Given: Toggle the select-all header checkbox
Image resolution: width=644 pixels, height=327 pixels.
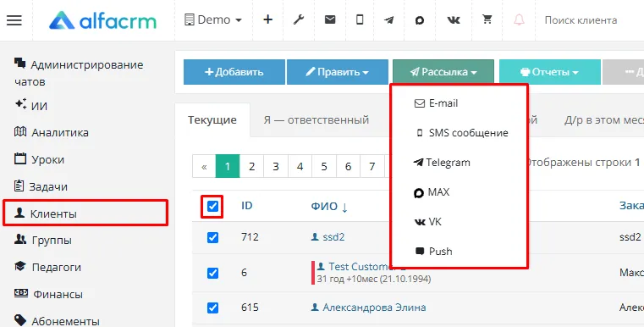Looking at the screenshot, I should pyautogui.click(x=212, y=206).
